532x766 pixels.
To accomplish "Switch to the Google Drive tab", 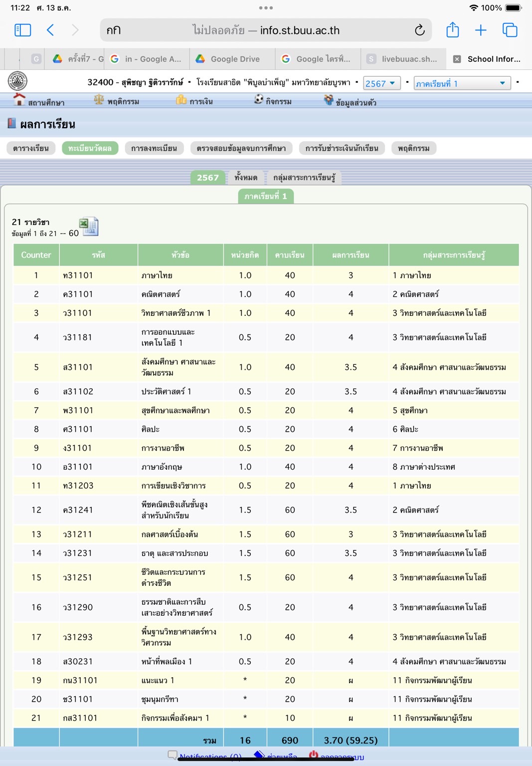I will coord(232,59).
